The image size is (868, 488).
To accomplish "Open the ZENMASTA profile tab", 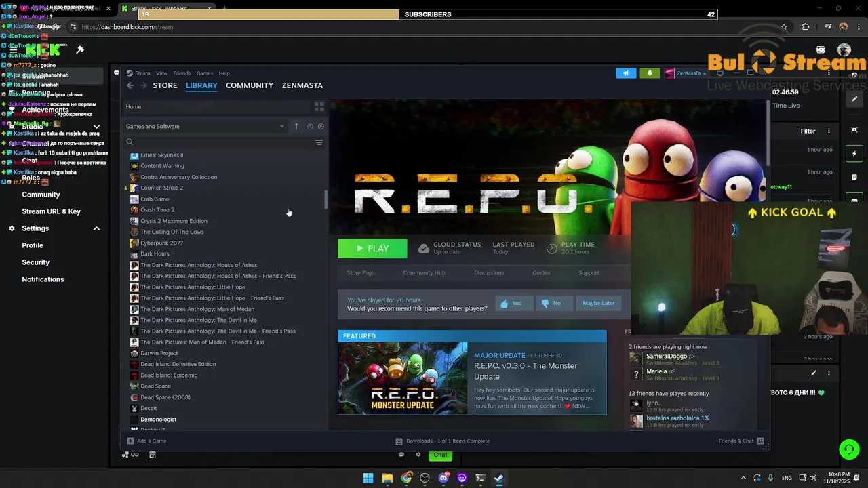I will [302, 85].
